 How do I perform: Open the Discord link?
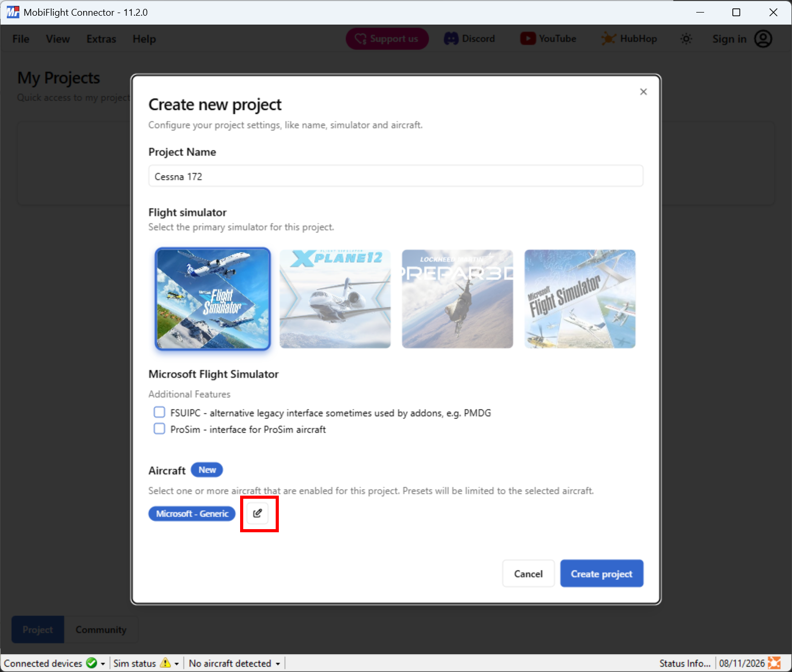click(469, 39)
